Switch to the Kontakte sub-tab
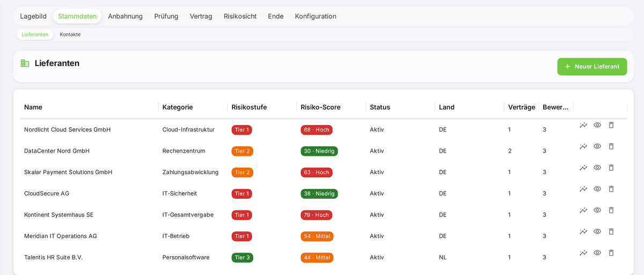Screen dimensions: 644x275 coord(70,34)
